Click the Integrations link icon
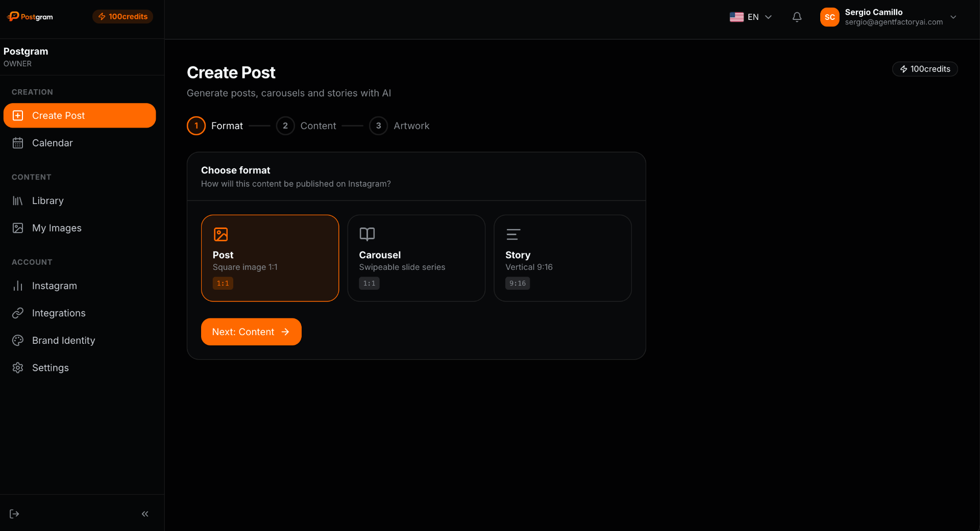The image size is (980, 531). click(18, 313)
